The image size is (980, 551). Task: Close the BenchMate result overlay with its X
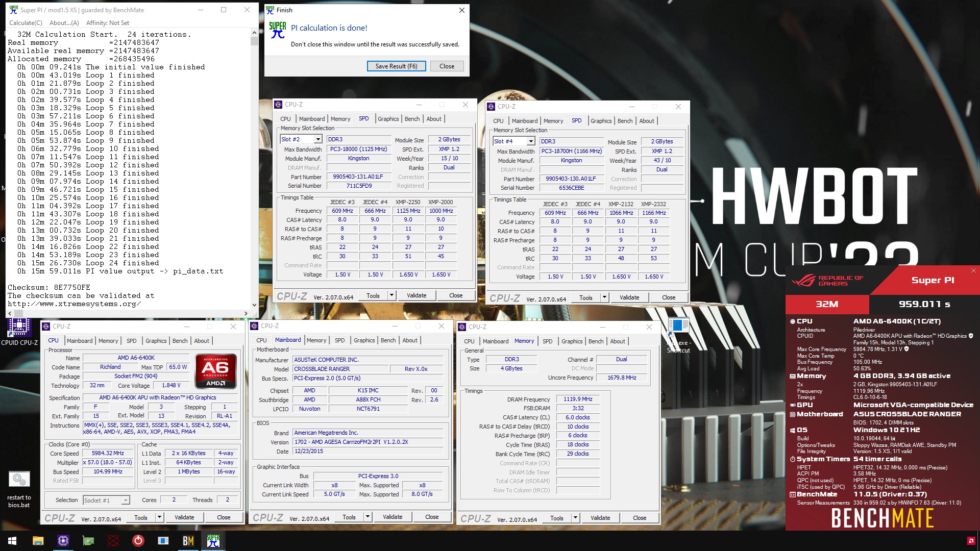tap(973, 271)
